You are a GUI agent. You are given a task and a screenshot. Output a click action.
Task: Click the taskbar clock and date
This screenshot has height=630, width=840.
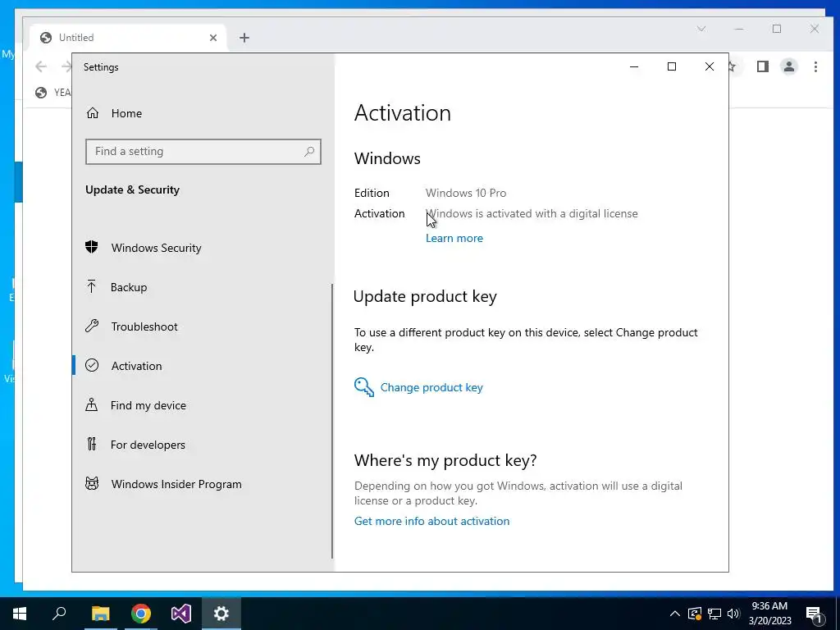[769, 614]
